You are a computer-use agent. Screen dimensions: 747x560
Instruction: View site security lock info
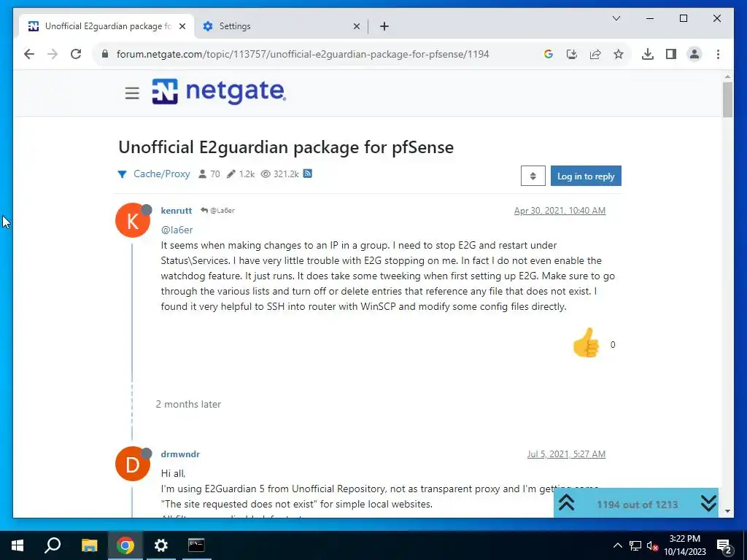(105, 54)
